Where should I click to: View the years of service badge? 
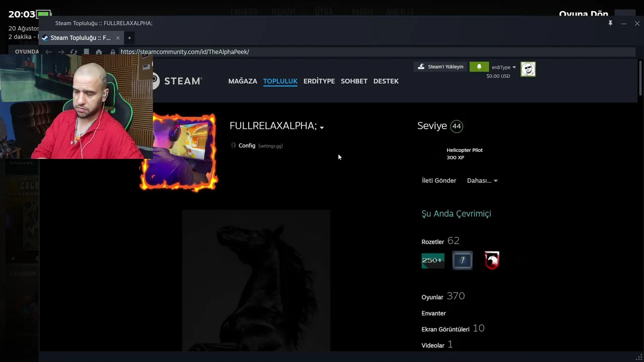[x=462, y=260]
